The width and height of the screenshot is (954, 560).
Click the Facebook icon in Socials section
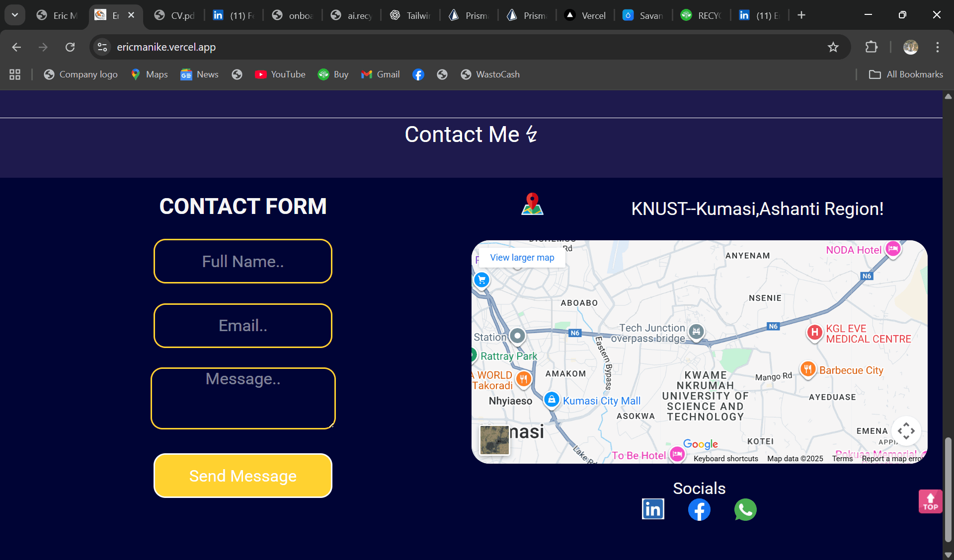tap(699, 509)
